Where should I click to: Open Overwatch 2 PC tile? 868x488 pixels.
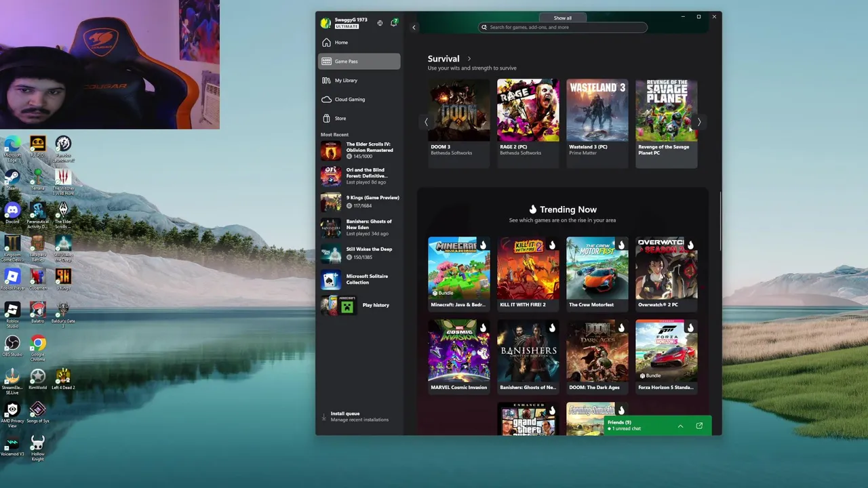click(x=666, y=273)
